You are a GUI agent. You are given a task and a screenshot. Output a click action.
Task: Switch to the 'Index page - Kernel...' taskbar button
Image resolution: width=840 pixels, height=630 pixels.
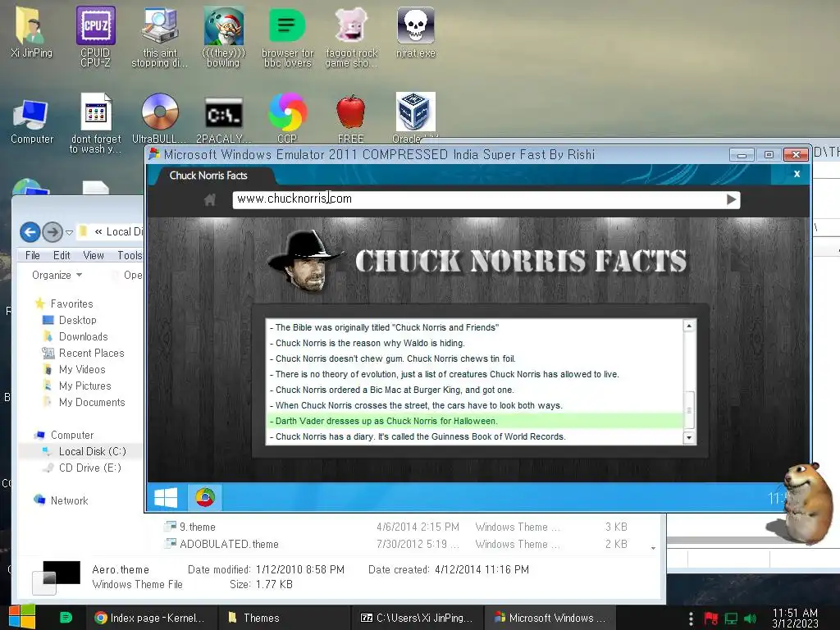pyautogui.click(x=151, y=618)
